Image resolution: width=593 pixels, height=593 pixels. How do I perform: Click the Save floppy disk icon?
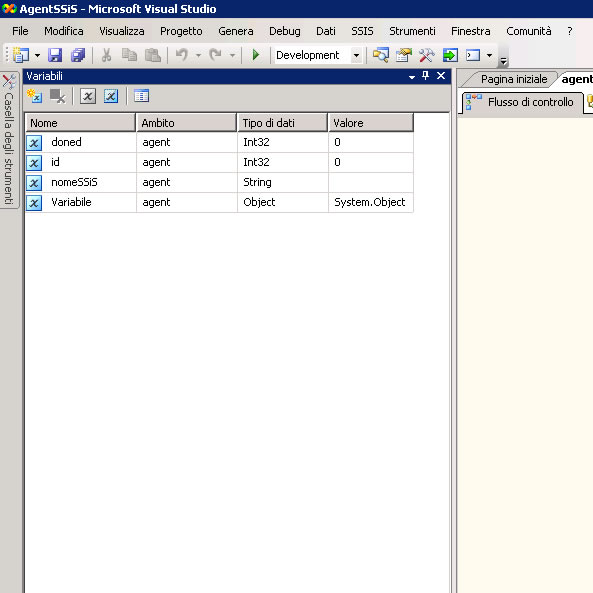55,55
